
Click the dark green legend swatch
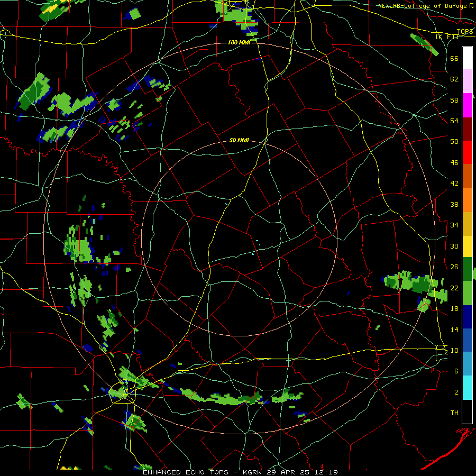[467, 269]
